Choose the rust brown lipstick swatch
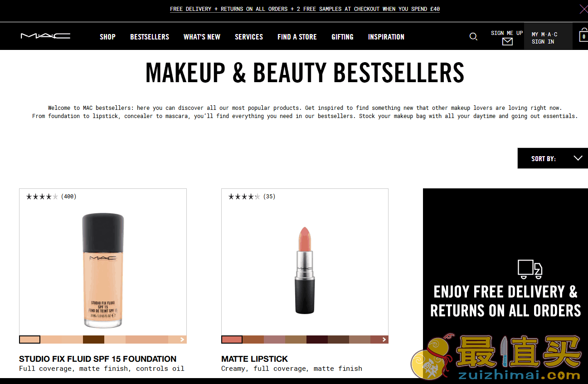This screenshot has width=588, height=384. coord(253,340)
